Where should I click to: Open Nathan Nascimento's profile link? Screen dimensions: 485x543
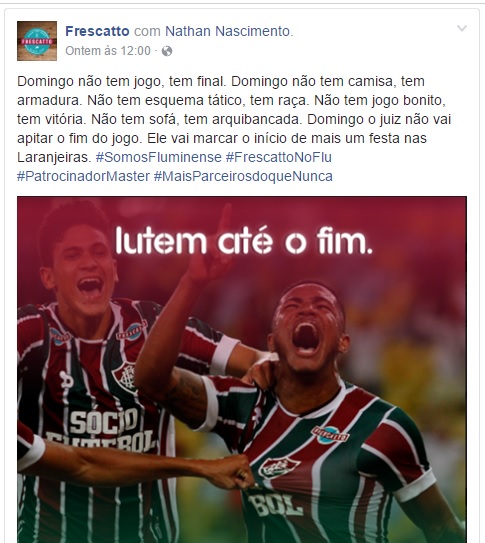[x=227, y=31]
